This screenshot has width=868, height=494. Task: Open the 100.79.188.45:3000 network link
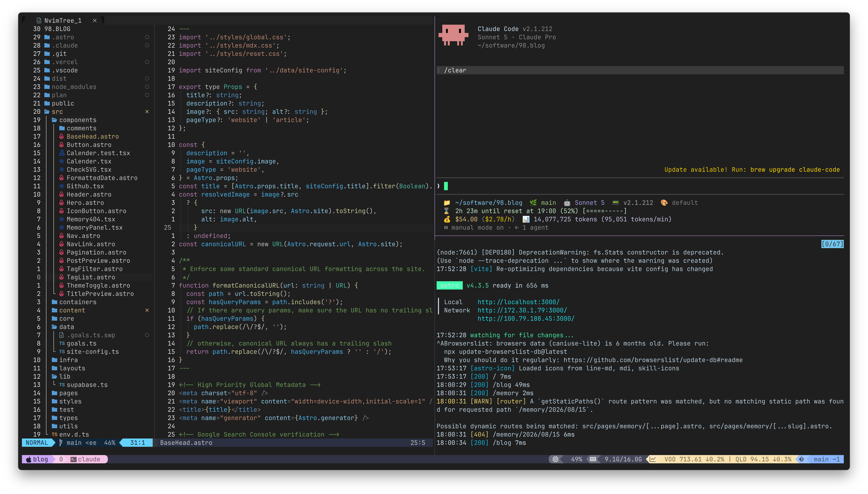point(526,319)
